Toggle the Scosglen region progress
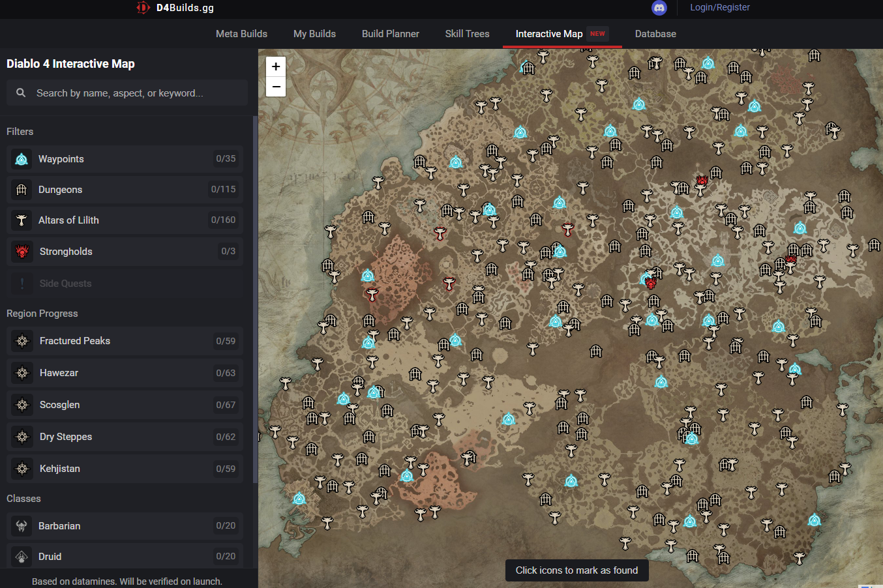This screenshot has height=588, width=883. coord(125,405)
